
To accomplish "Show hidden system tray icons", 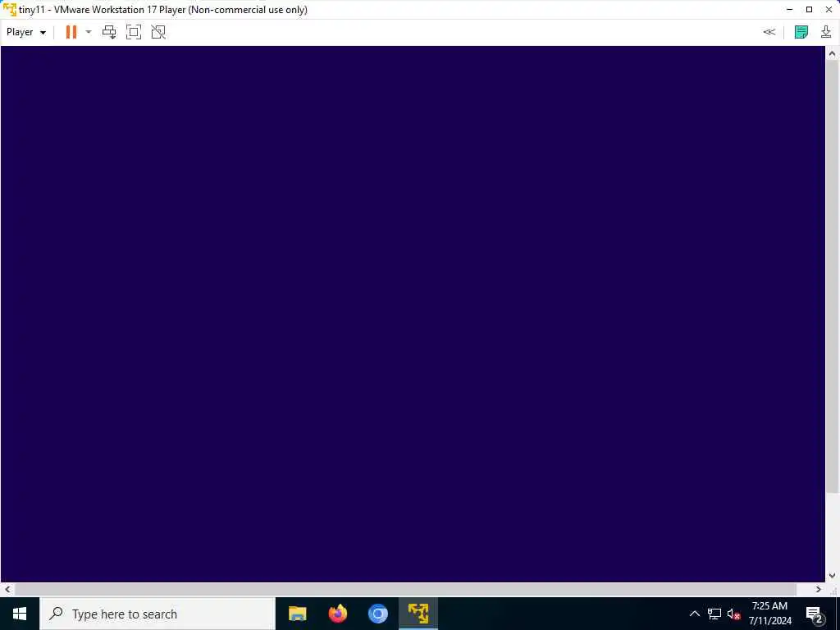I will [694, 614].
